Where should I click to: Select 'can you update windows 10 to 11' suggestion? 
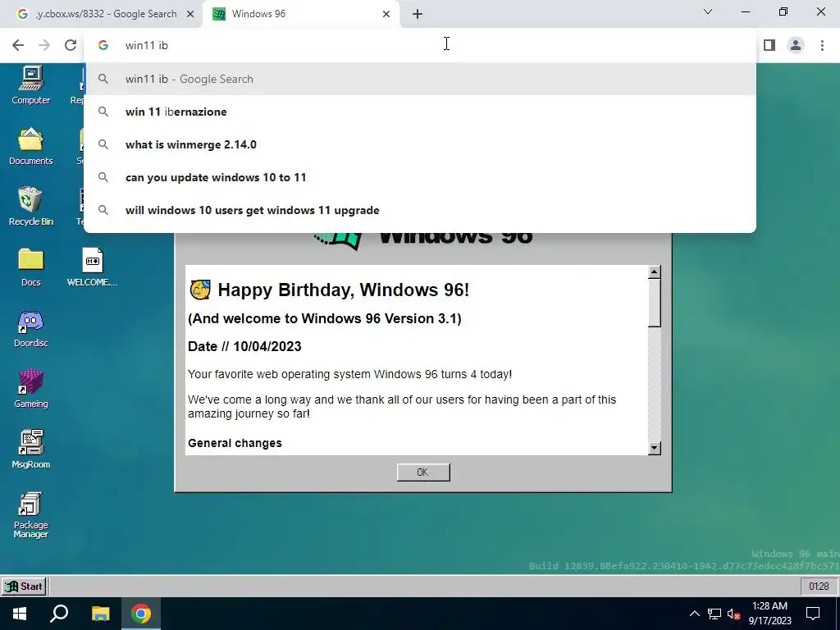(420, 177)
